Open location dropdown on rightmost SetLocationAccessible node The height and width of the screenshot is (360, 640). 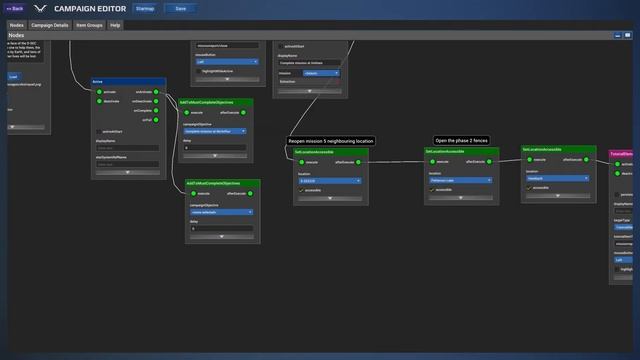[x=558, y=178]
